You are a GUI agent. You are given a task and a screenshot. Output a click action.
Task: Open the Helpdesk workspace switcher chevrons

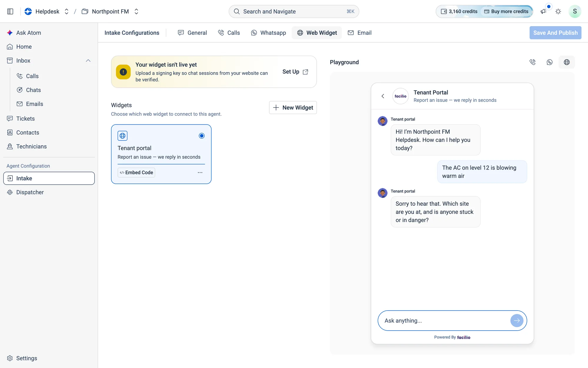point(66,11)
